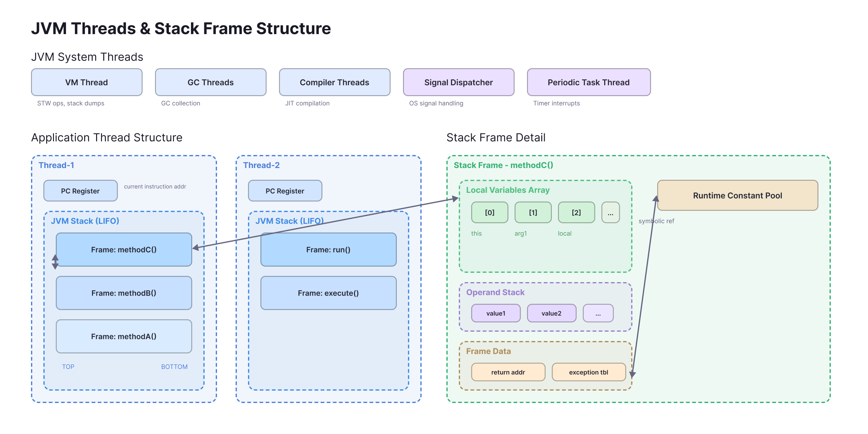Viewport: 868px width, 434px height.
Task: Click the Frame Data label
Action: [x=489, y=351]
